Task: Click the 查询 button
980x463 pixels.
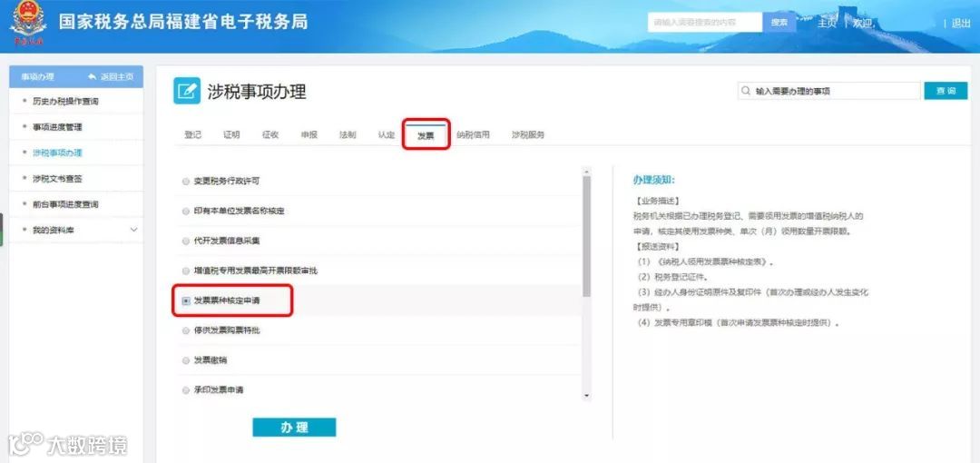Action: (946, 91)
